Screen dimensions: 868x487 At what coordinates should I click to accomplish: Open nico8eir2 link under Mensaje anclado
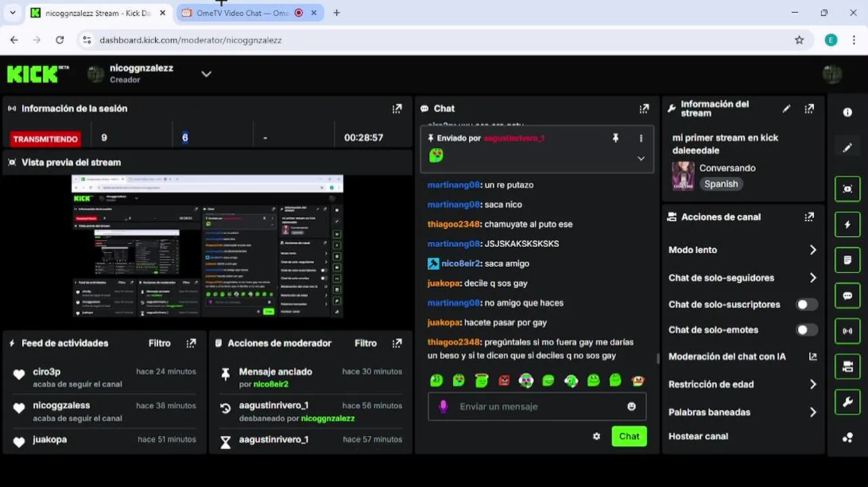click(270, 384)
